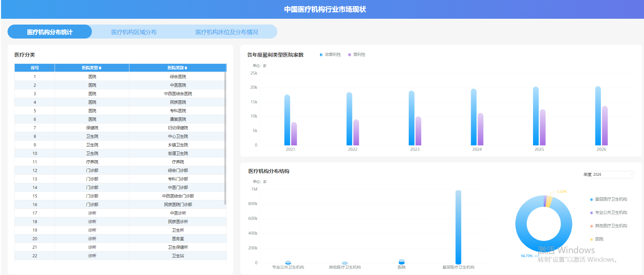Click the 2026 blue non-profit bar
644x275 pixels.
tap(598, 116)
